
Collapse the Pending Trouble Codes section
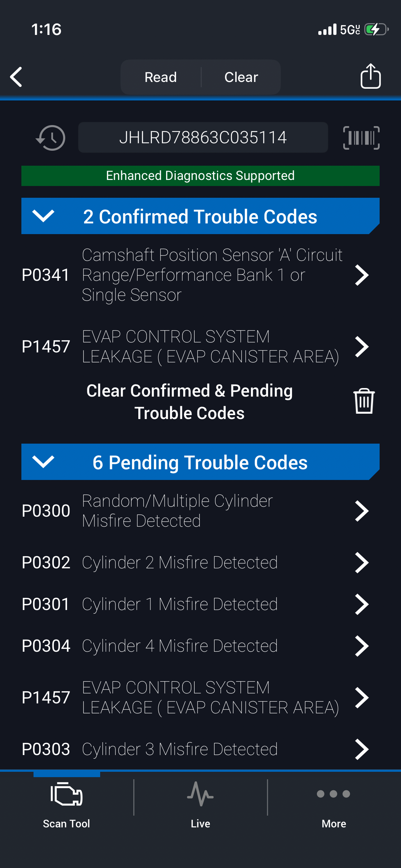tap(43, 462)
